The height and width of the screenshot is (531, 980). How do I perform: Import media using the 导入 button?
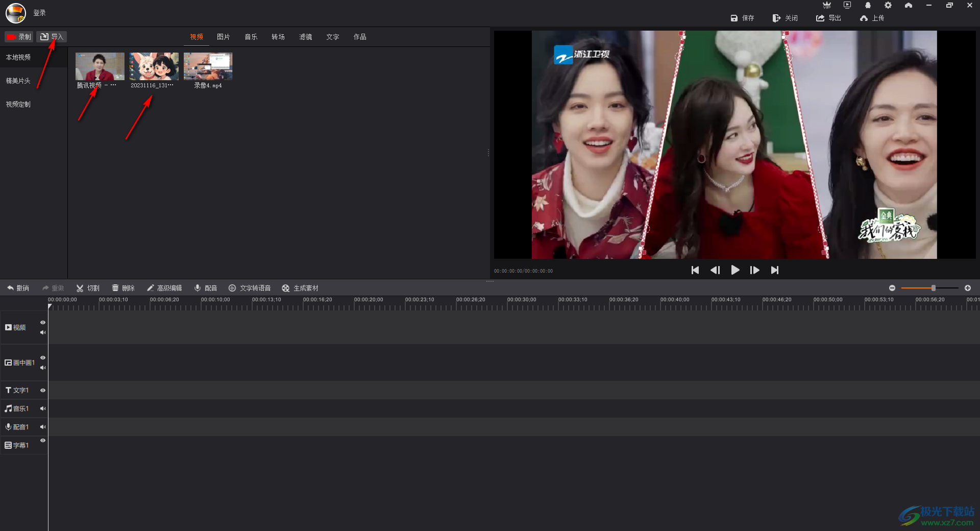tap(52, 37)
